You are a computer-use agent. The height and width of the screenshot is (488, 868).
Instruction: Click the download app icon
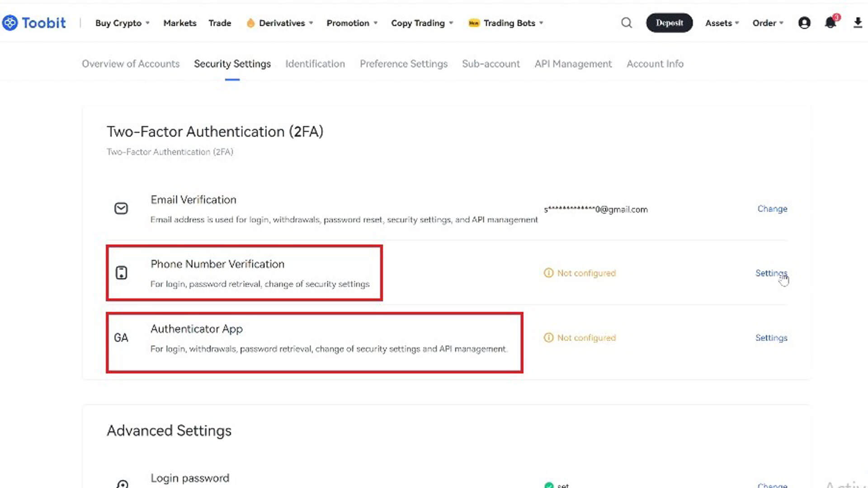tap(858, 23)
